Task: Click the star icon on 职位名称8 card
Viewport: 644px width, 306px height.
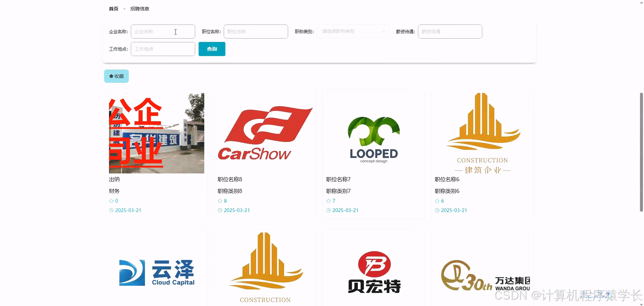Action: tap(220, 201)
